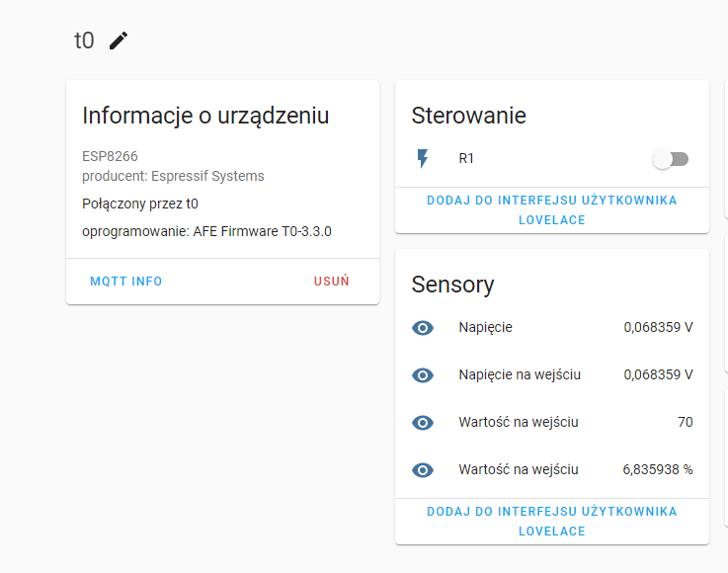The image size is (728, 573).
Task: Select the Napięcie sensor label
Action: tap(485, 327)
